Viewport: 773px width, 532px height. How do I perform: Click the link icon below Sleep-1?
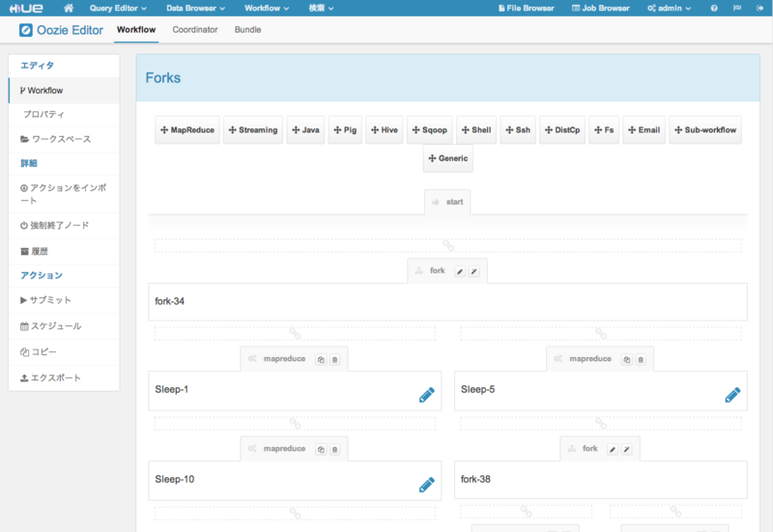(x=295, y=423)
